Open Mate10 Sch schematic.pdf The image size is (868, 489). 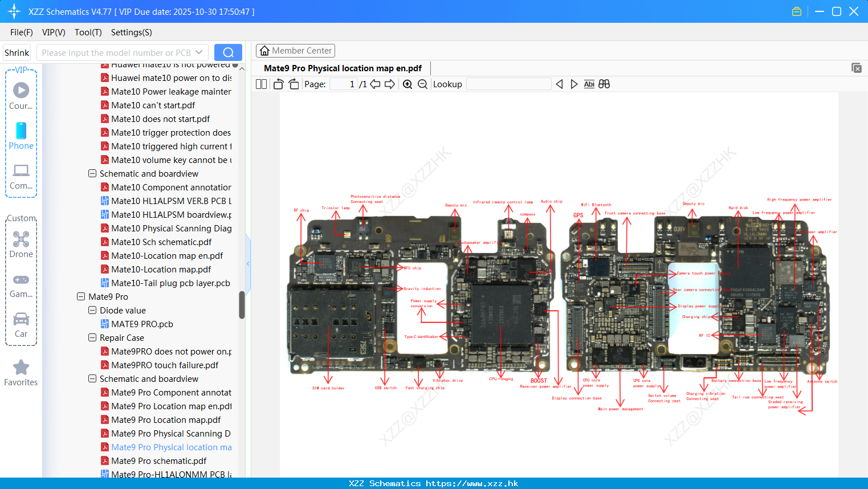156,242
